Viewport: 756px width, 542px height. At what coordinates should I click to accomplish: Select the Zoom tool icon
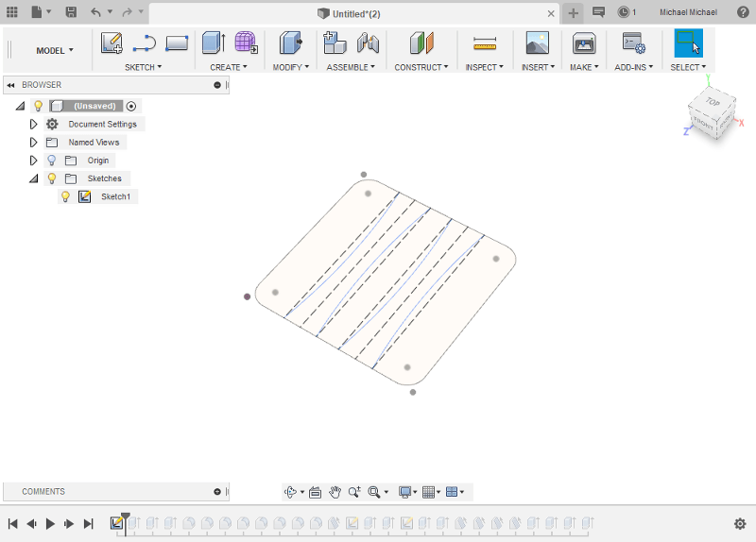(x=354, y=492)
